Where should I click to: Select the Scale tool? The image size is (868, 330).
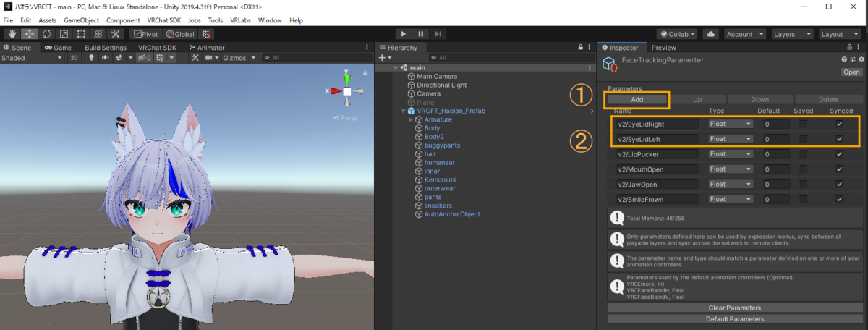click(64, 34)
